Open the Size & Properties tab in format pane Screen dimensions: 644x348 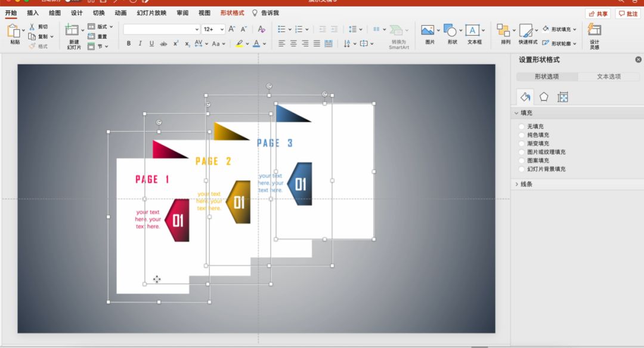pos(563,97)
